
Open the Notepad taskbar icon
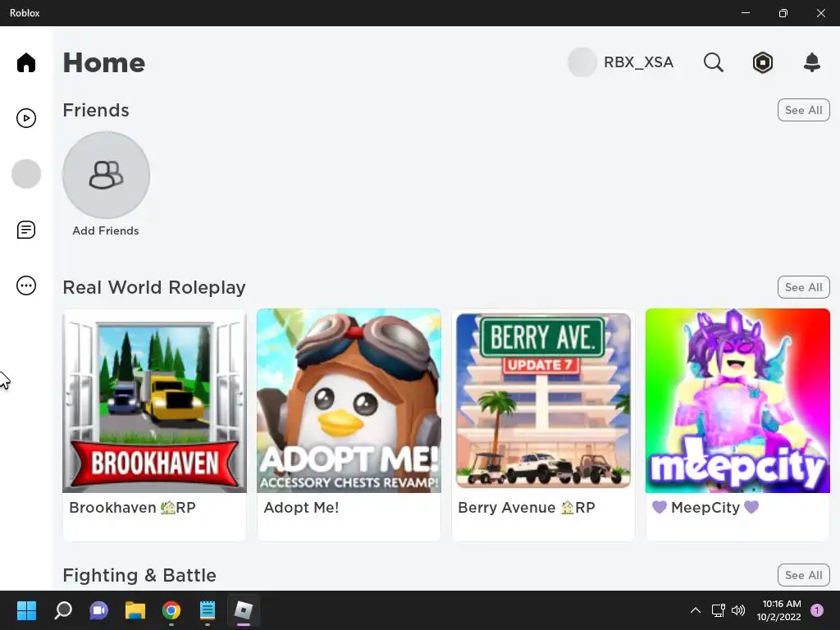pos(208,610)
